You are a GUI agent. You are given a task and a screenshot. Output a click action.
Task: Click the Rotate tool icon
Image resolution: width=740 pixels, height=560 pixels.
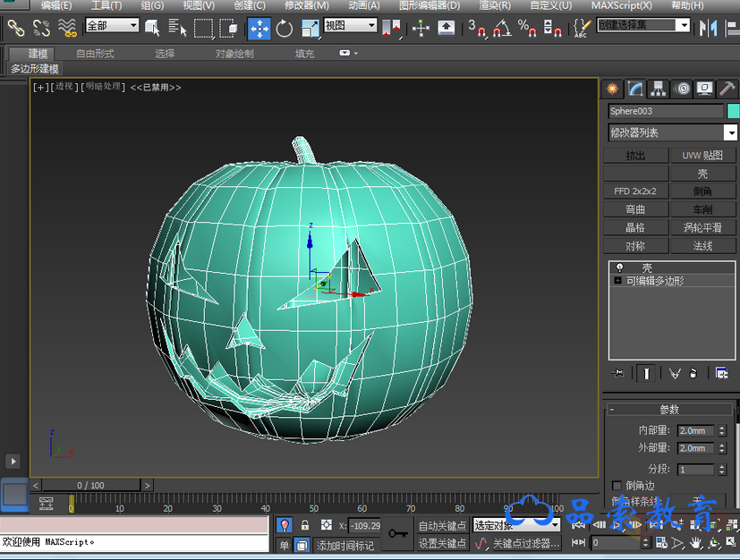coord(285,29)
